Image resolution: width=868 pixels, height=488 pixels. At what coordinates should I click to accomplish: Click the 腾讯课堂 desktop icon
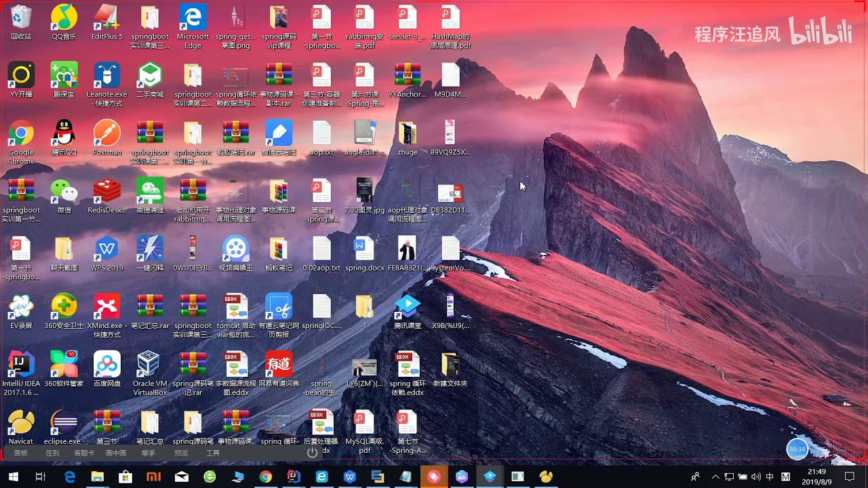click(x=408, y=310)
